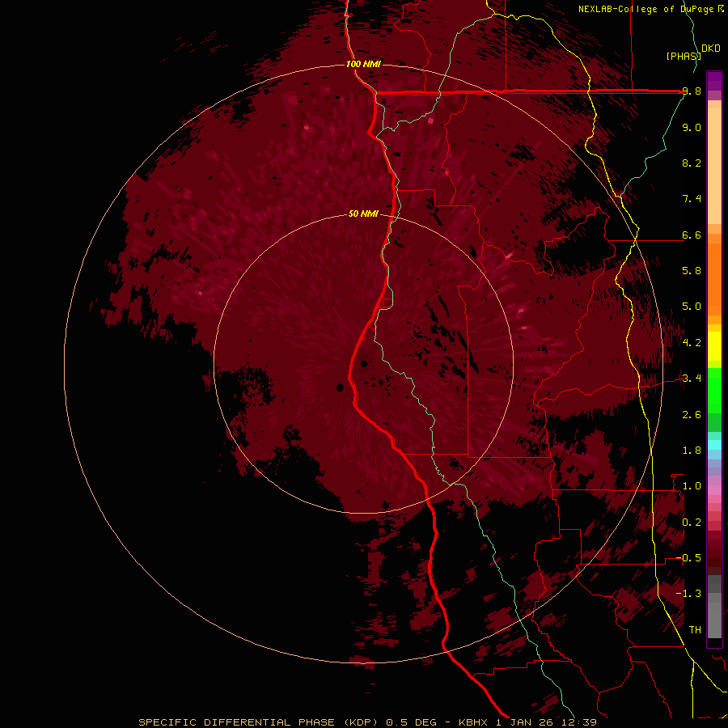The width and height of the screenshot is (728, 728).
Task: Click the TH label at legend bottom
Action: click(695, 630)
